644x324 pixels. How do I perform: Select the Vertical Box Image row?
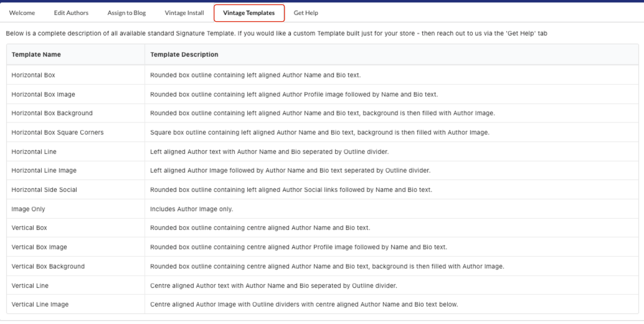point(39,247)
